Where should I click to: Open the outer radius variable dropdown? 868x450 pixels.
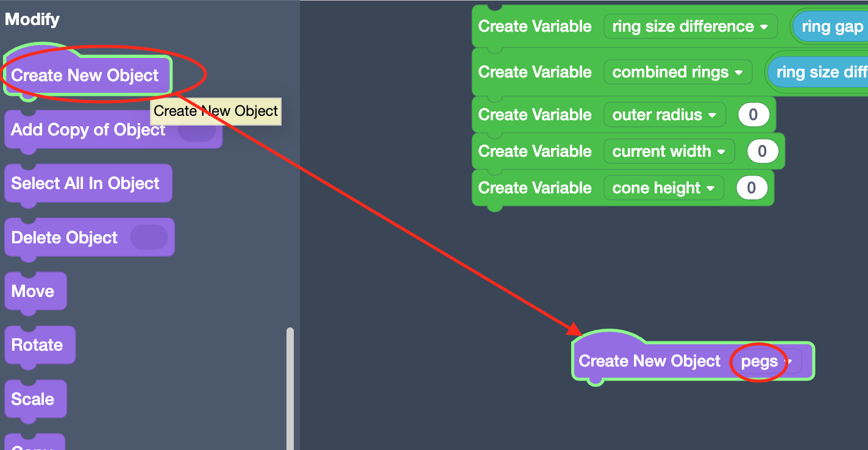(664, 115)
